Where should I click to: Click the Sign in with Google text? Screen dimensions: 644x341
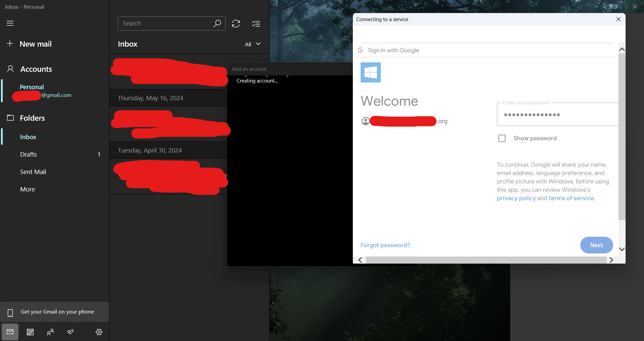click(x=394, y=50)
